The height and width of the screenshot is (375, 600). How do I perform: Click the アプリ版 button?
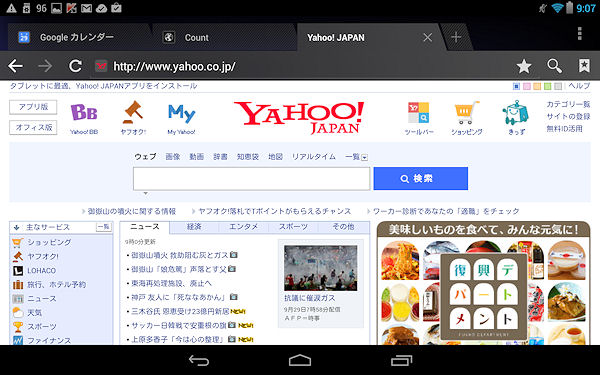pyautogui.click(x=33, y=107)
